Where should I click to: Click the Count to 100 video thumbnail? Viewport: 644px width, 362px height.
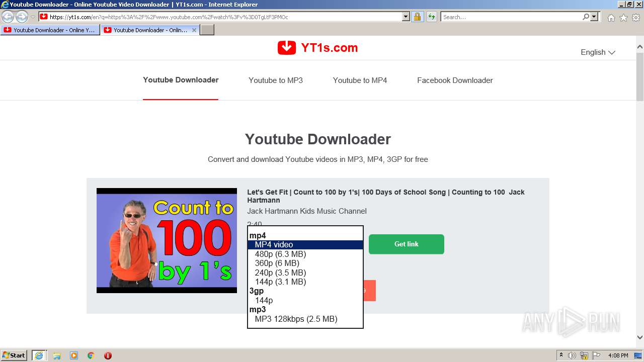(167, 240)
